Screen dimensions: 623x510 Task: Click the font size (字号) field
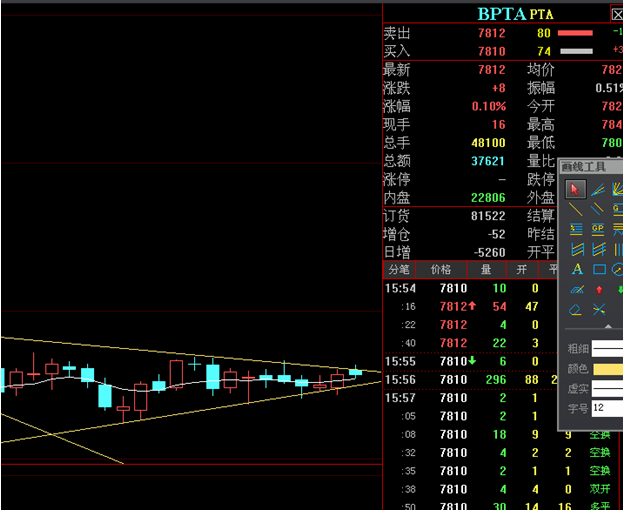tap(607, 408)
